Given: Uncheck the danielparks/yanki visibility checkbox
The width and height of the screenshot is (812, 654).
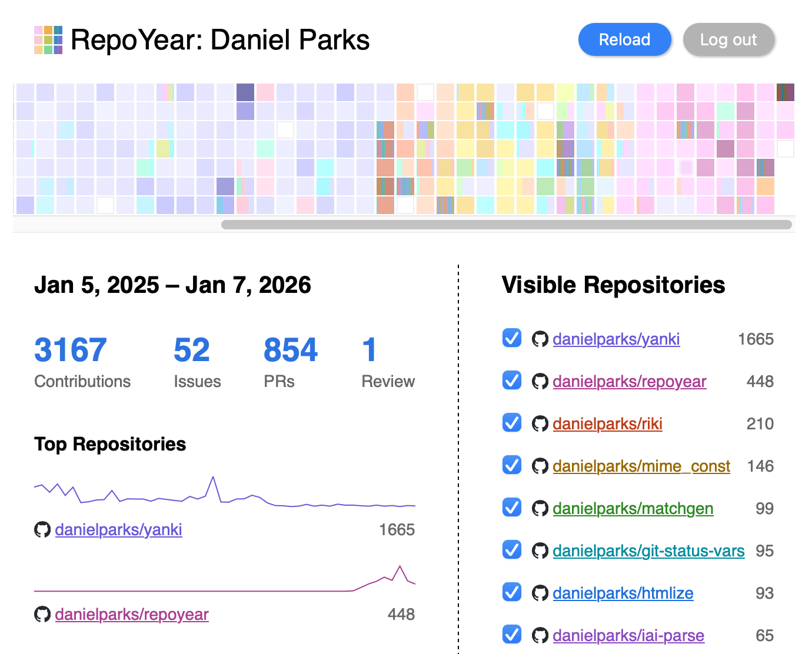Looking at the screenshot, I should (512, 338).
